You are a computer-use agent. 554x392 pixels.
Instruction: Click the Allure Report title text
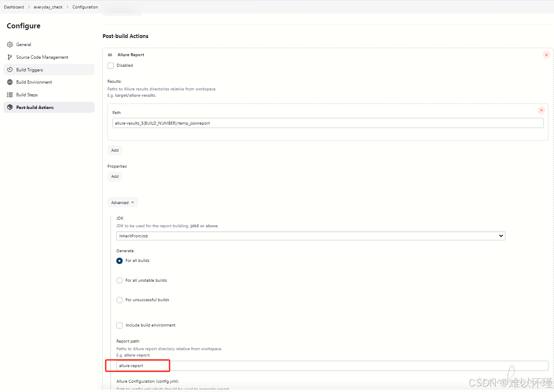pos(131,55)
